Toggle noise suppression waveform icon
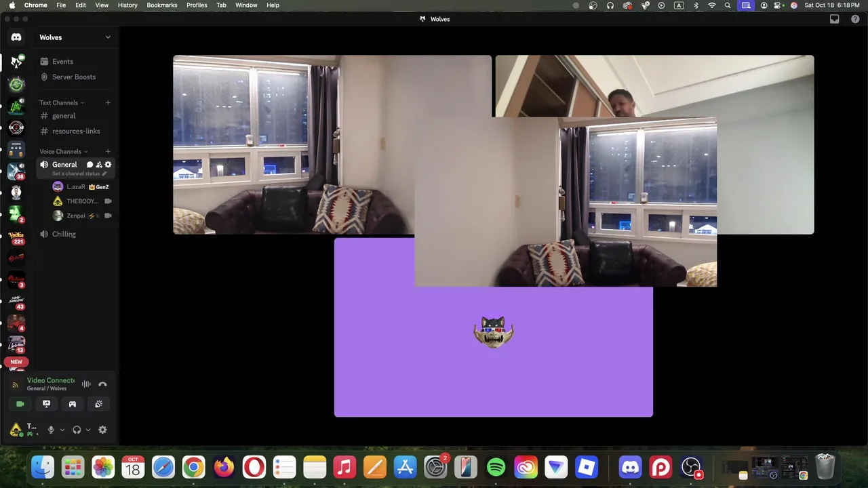Viewport: 868px width, 488px height. click(x=86, y=384)
